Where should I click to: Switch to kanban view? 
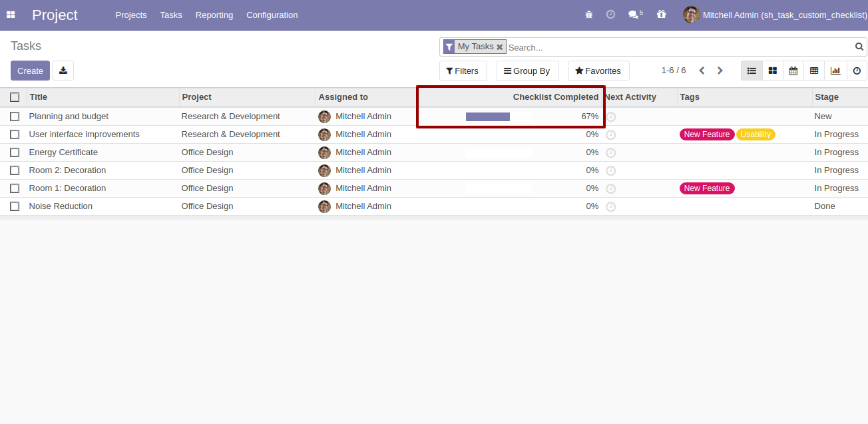(x=772, y=71)
